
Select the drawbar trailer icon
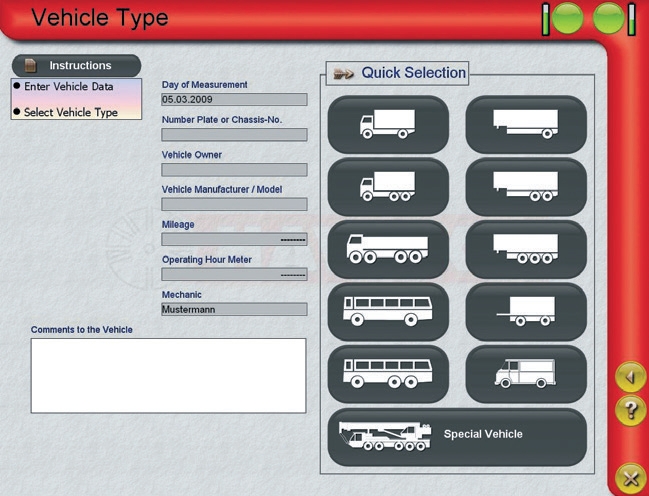tap(526, 310)
